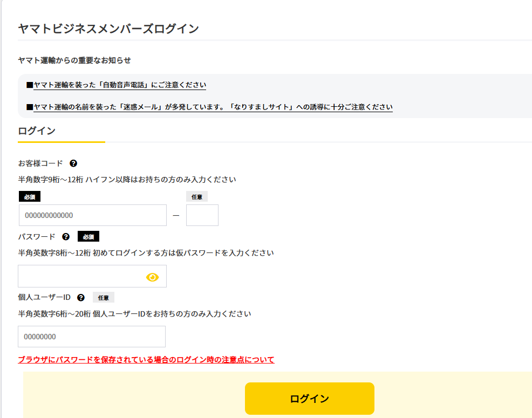Screen dimensions: 532x418
Task: Select the ログイン tab with yellow underline
Action: click(37, 131)
